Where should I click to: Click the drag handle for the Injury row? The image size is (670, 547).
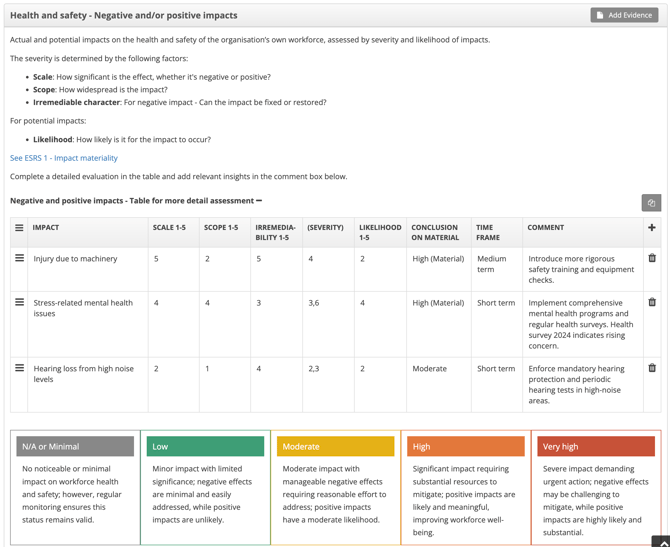click(x=19, y=258)
